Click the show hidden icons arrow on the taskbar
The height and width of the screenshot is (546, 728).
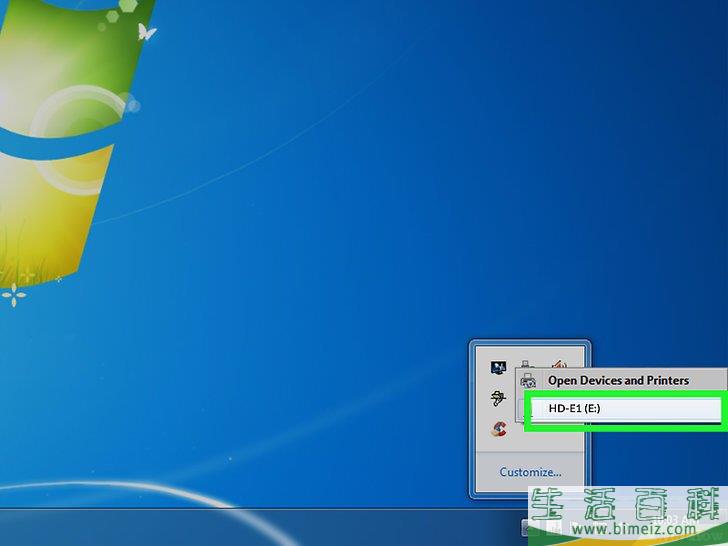[526, 527]
